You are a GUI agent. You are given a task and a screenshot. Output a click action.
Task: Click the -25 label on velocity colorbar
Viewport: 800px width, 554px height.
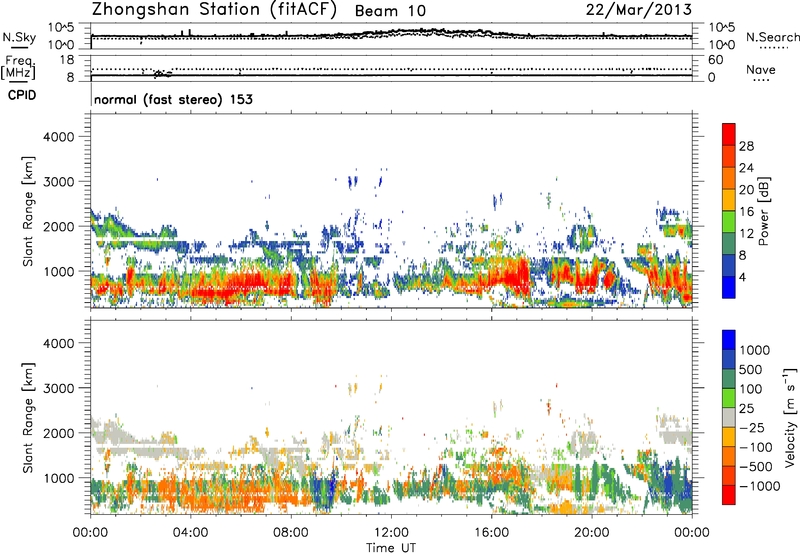pyautogui.click(x=752, y=428)
